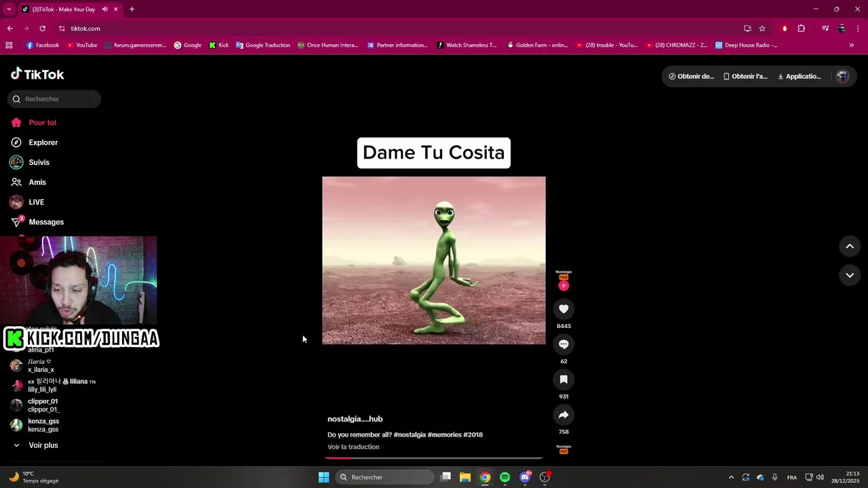Bookmark this page with the star

tap(762, 28)
